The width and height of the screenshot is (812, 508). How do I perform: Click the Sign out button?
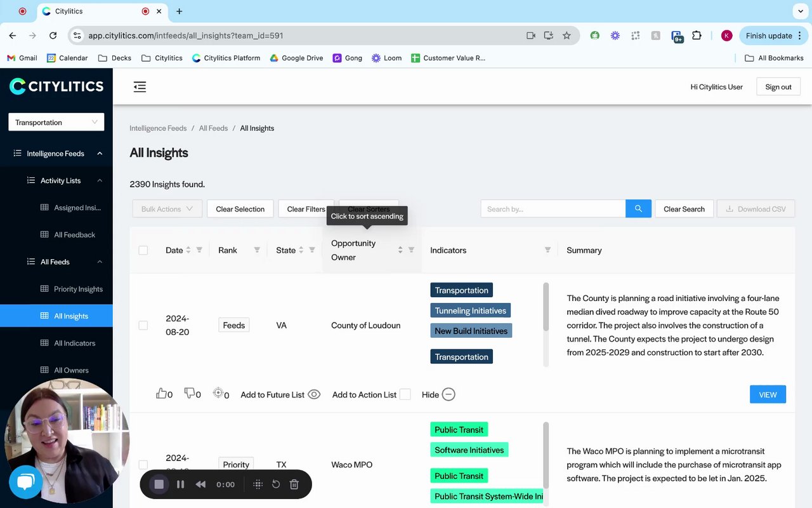tap(778, 87)
